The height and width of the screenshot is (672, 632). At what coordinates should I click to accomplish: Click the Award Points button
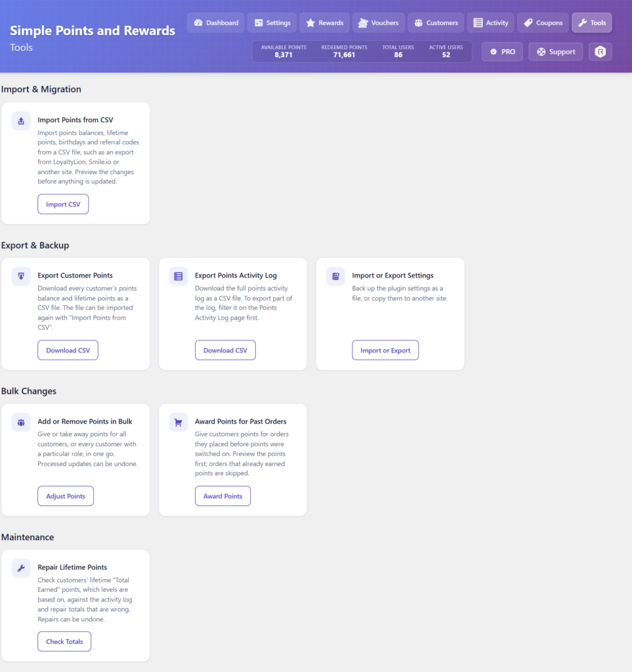click(222, 496)
